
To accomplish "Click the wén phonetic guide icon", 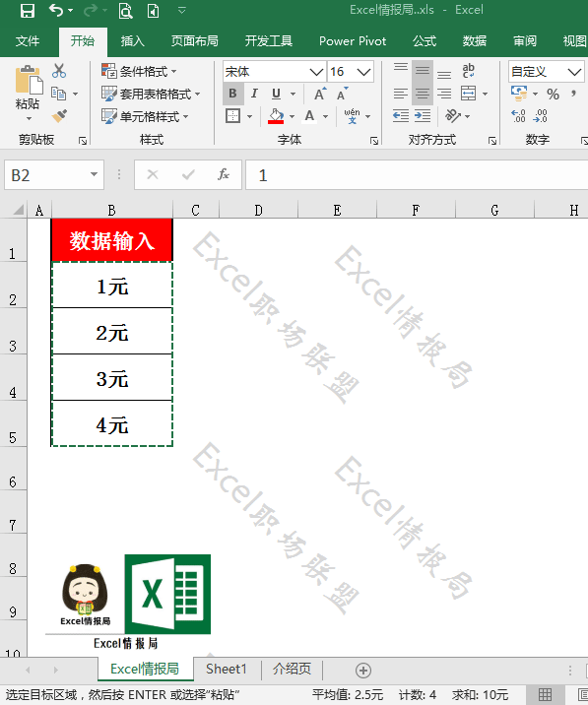I will (352, 116).
